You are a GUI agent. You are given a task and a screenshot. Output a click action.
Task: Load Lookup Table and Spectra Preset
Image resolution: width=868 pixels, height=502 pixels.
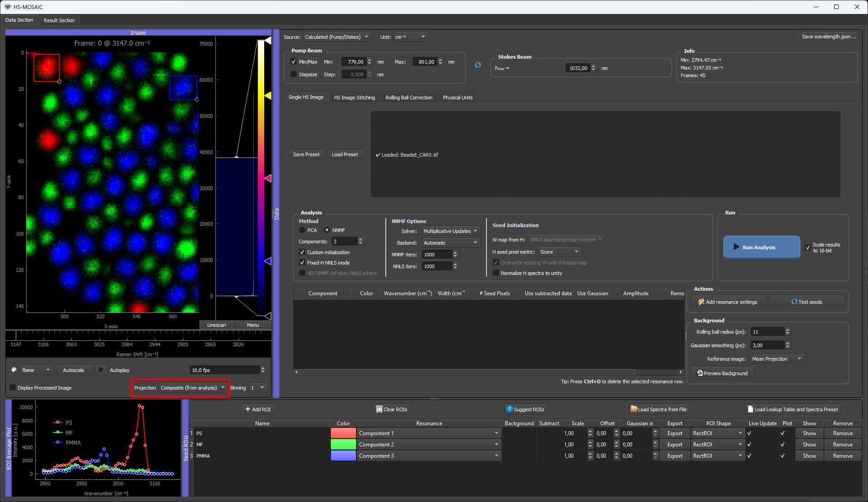coord(793,409)
